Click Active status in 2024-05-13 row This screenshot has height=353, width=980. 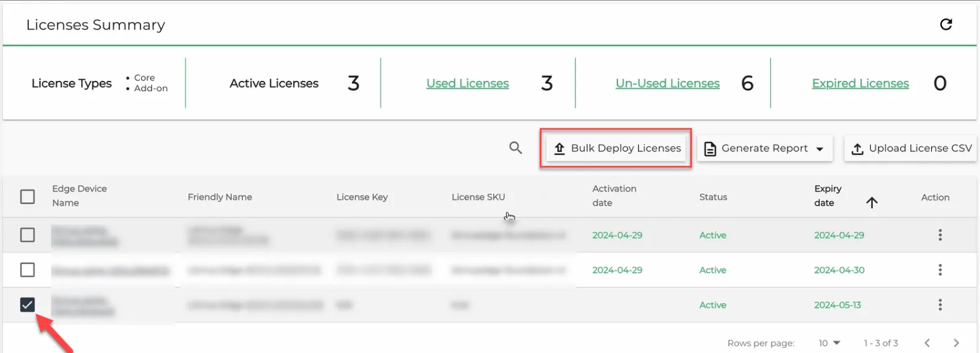point(713,305)
